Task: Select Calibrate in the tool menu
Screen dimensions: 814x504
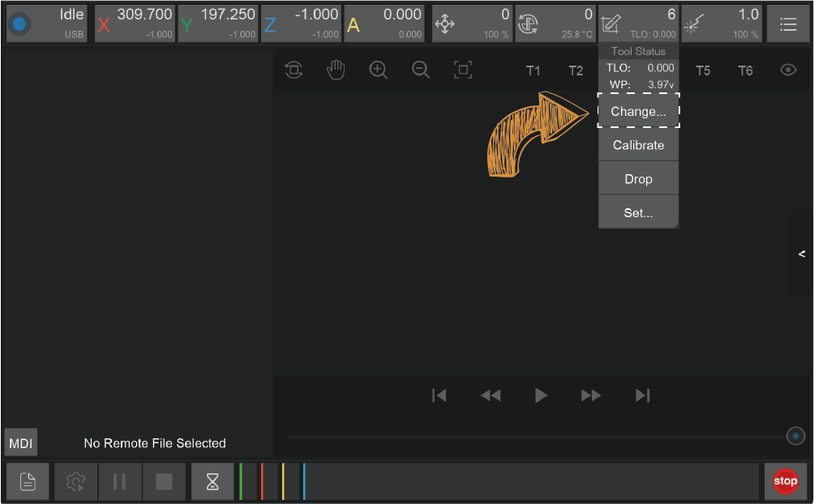Action: [x=638, y=145]
